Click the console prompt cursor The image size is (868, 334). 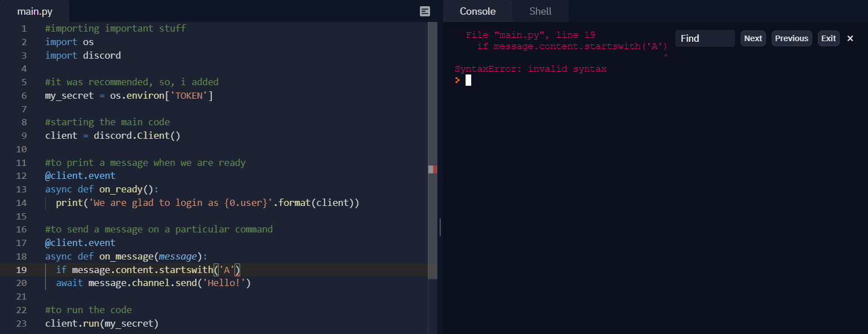tap(468, 80)
